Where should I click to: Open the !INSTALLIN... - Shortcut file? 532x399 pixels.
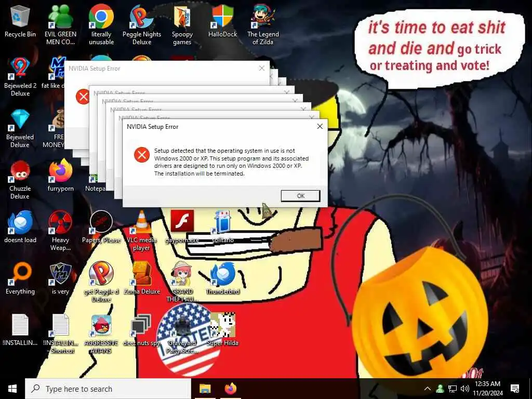pyautogui.click(x=60, y=334)
